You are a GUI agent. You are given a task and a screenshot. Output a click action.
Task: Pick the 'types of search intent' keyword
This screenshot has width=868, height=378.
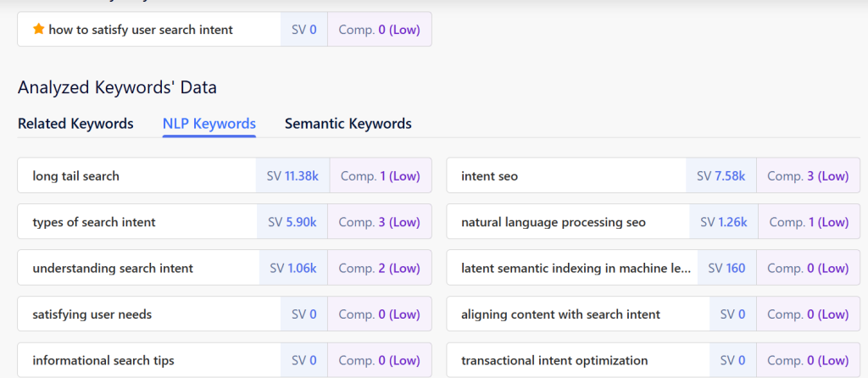[x=94, y=222]
